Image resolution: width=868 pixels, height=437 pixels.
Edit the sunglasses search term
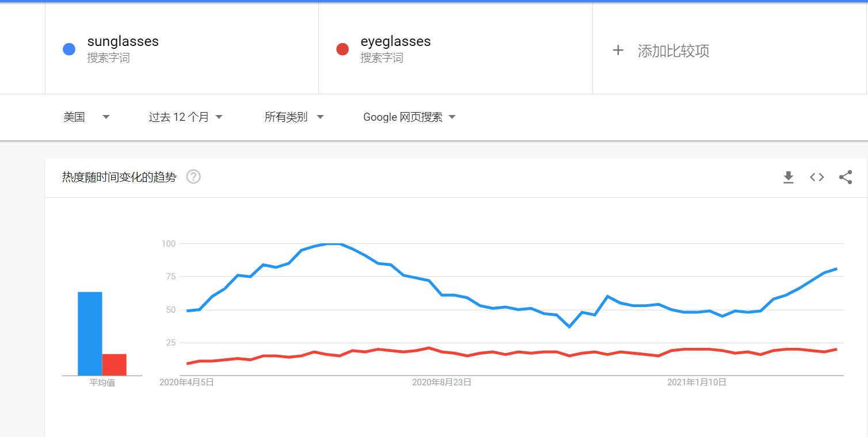click(123, 41)
